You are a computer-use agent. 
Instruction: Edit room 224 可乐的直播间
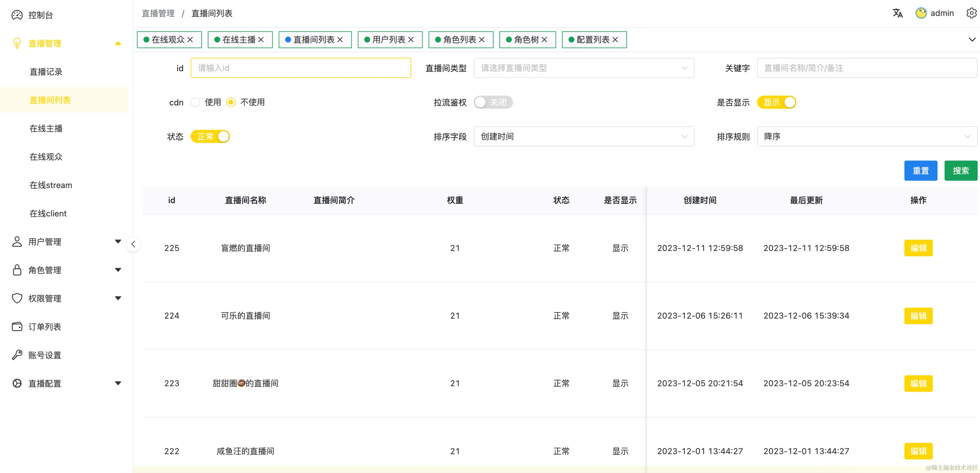(x=918, y=316)
